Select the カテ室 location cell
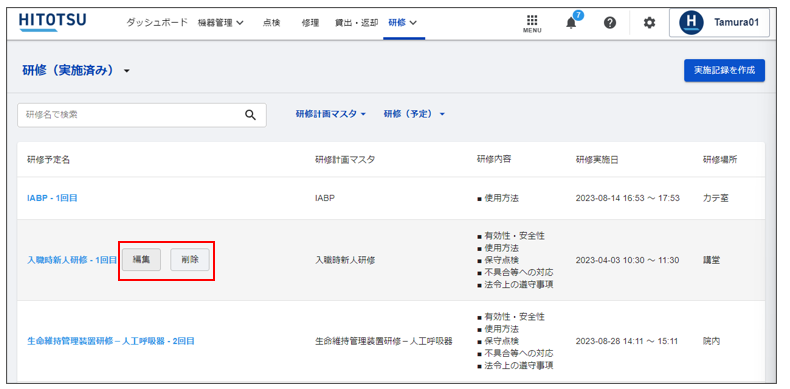This screenshot has height=389, width=790. [x=715, y=198]
